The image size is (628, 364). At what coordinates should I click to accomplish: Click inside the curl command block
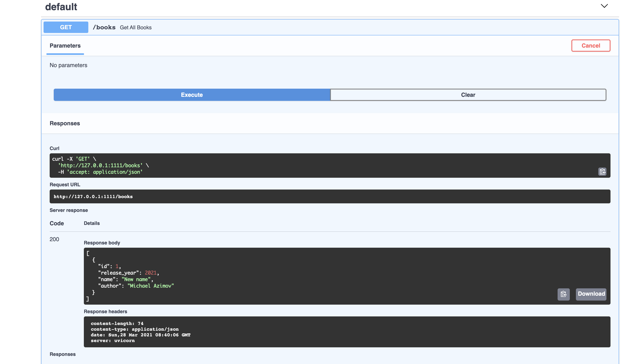click(299, 165)
